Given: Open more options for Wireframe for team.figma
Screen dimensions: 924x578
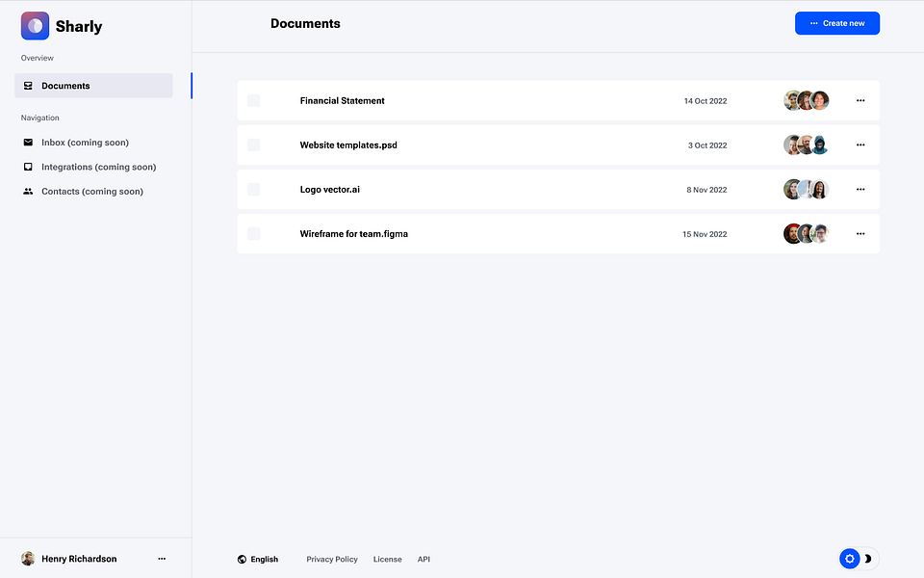Looking at the screenshot, I should [x=860, y=233].
